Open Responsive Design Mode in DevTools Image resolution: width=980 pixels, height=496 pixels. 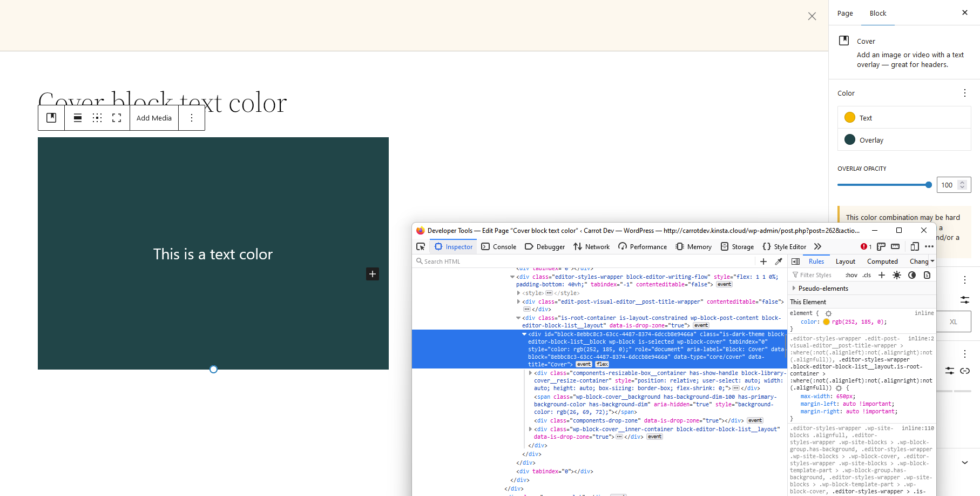915,246
